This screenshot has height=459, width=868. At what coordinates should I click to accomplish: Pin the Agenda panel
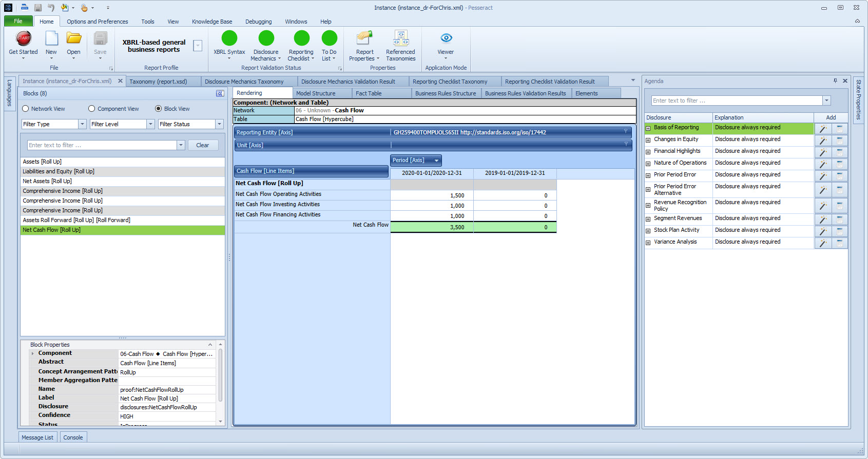pos(835,81)
